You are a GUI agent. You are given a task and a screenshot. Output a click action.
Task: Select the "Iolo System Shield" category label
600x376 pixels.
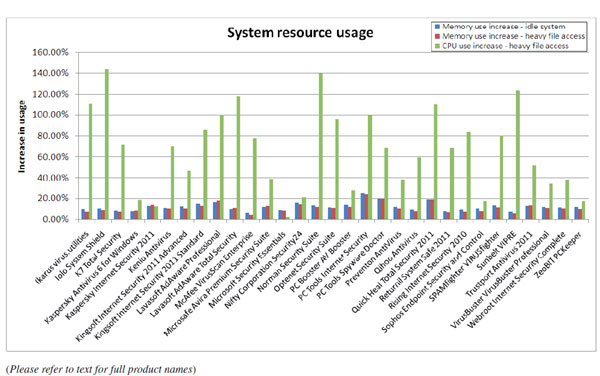(81, 255)
